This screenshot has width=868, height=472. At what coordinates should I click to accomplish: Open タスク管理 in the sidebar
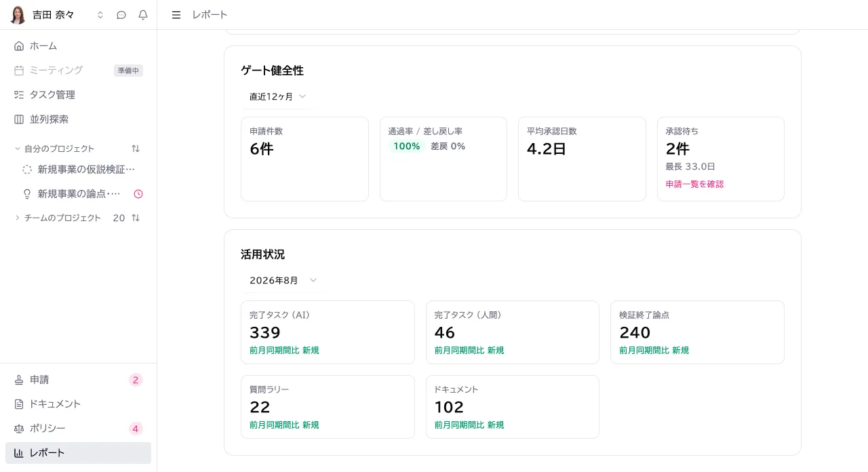(78, 95)
